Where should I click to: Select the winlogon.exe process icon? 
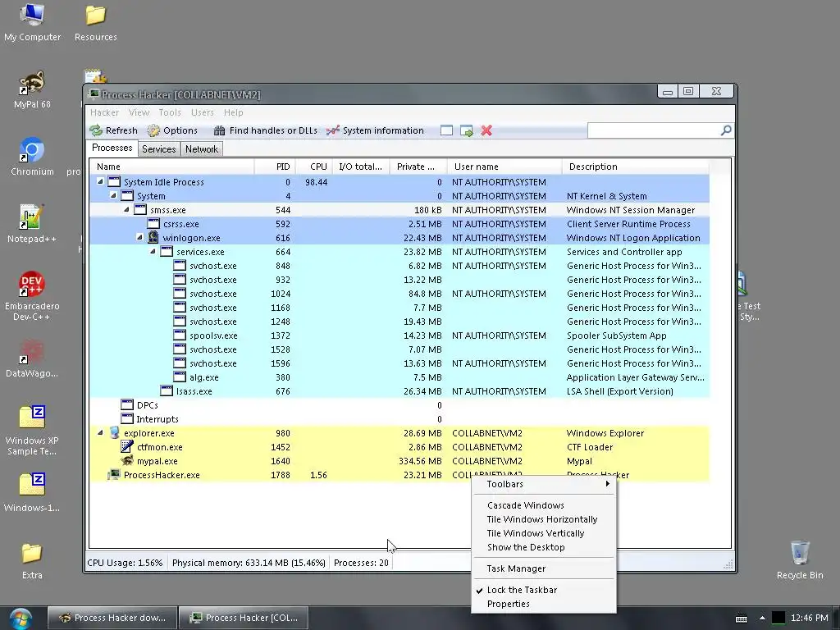pyautogui.click(x=153, y=237)
